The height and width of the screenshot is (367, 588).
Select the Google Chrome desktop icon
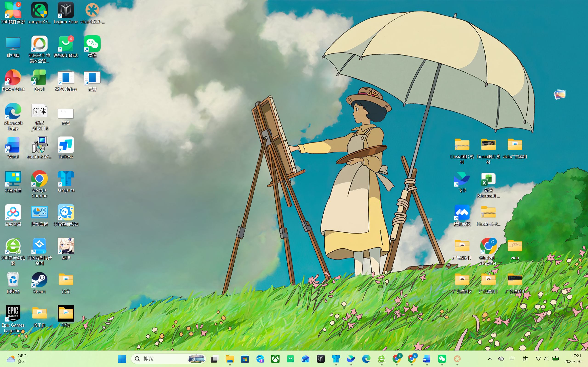(39, 184)
